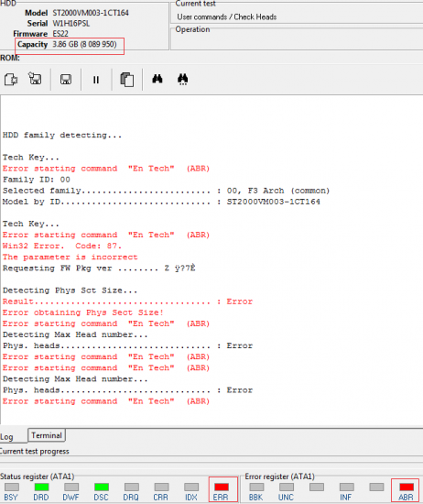Click the red ERR status indicator
This screenshot has width=423, height=504.
point(222,488)
